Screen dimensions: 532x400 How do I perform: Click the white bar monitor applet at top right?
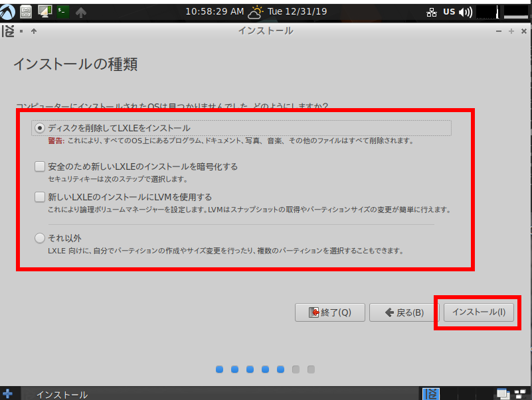click(x=516, y=12)
